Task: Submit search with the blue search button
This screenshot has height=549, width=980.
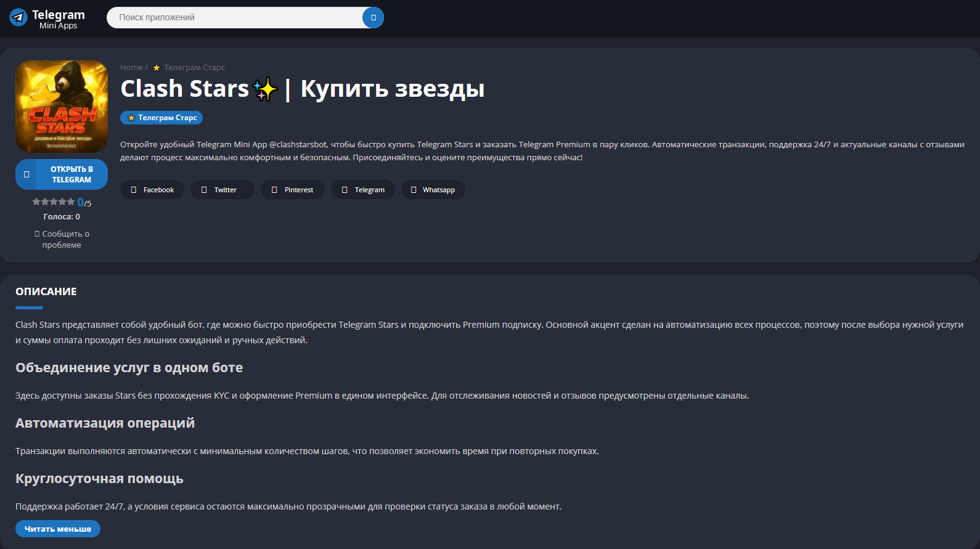Action: click(373, 18)
